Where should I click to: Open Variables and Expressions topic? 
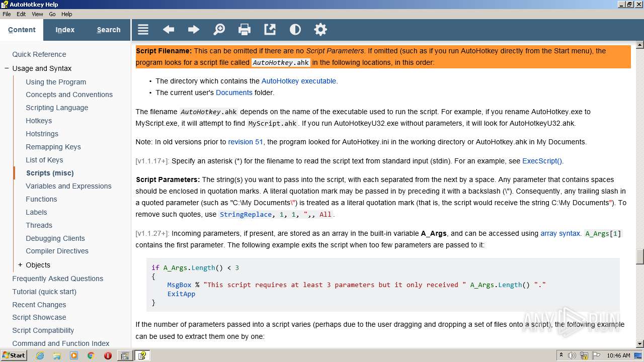(68, 186)
